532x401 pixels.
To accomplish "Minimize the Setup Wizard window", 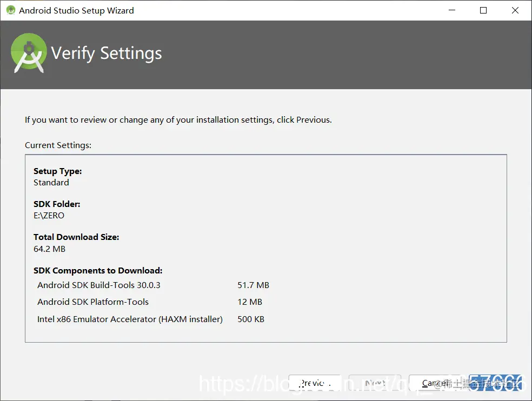I will [452, 10].
